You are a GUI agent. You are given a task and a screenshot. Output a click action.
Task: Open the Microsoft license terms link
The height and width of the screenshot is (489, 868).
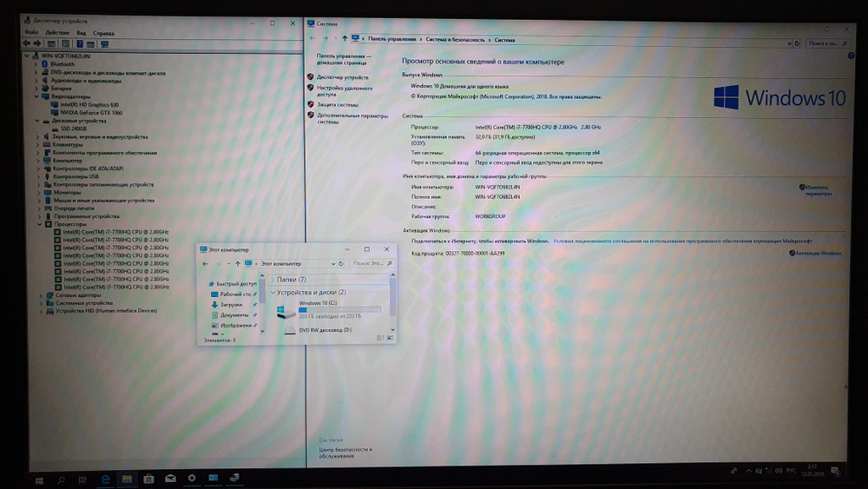click(682, 241)
